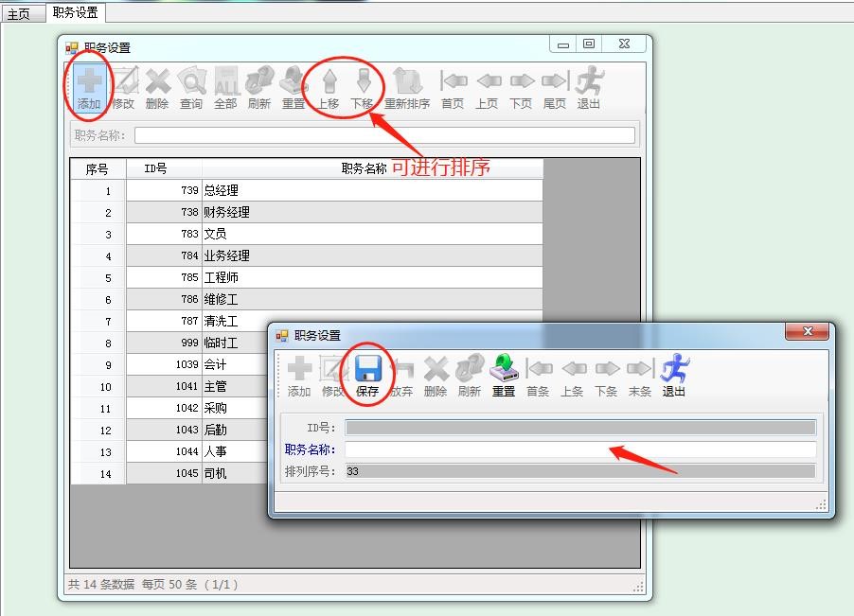The height and width of the screenshot is (616, 854).
Task: Click 修改 in the dialog toolbar
Action: [332, 376]
